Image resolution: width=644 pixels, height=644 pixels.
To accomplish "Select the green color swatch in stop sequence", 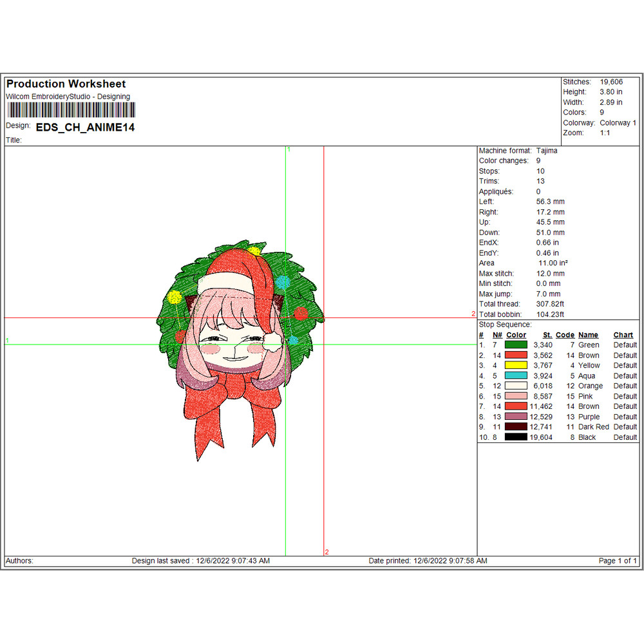I will 516,345.
